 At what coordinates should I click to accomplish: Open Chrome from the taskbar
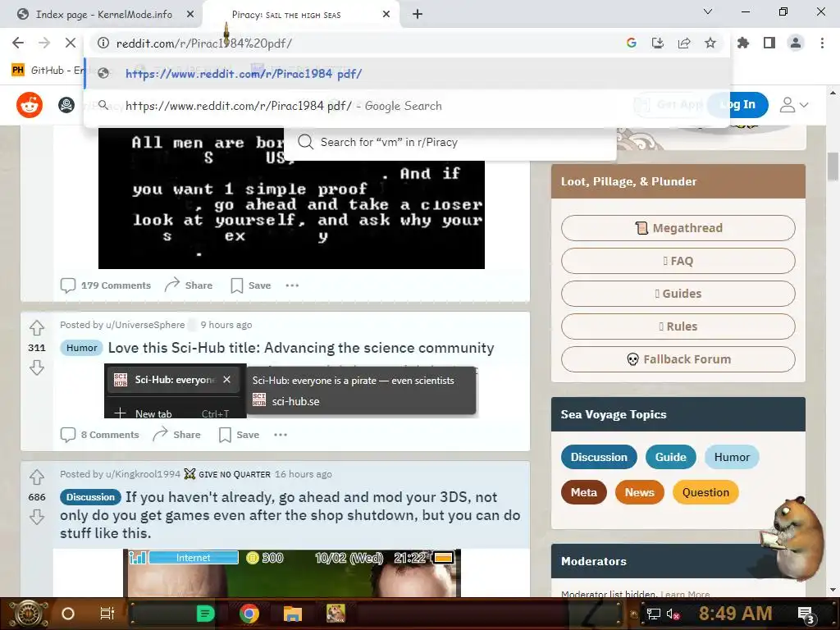(x=249, y=614)
